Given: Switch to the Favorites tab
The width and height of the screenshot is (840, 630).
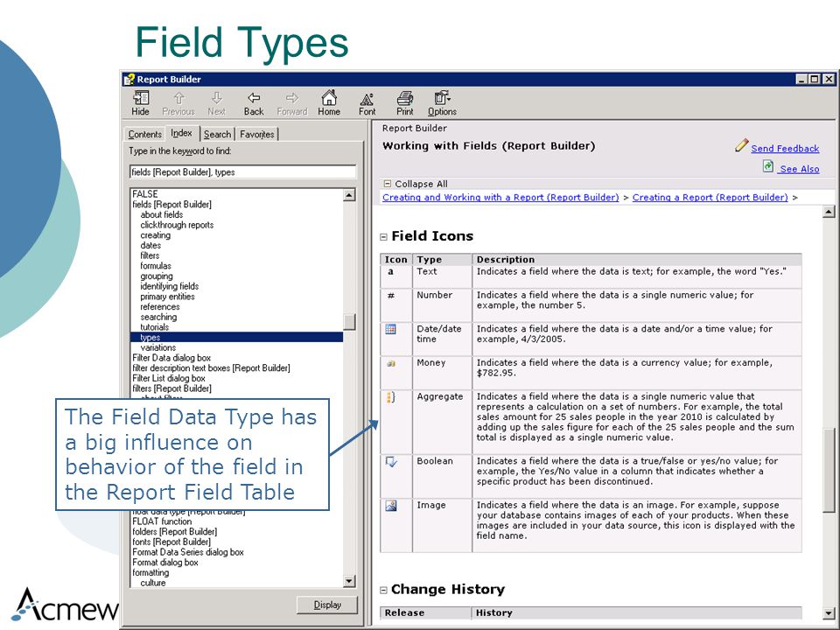Looking at the screenshot, I should coord(257,134).
